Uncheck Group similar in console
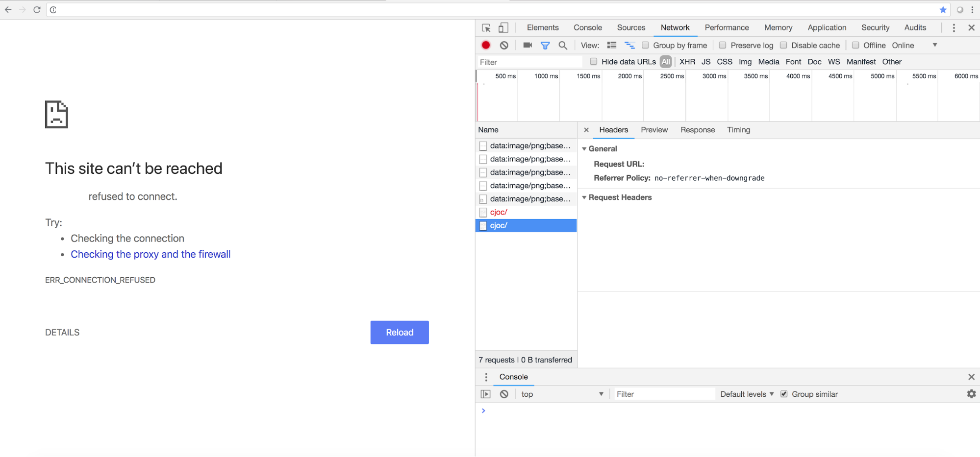The width and height of the screenshot is (980, 457). (784, 394)
